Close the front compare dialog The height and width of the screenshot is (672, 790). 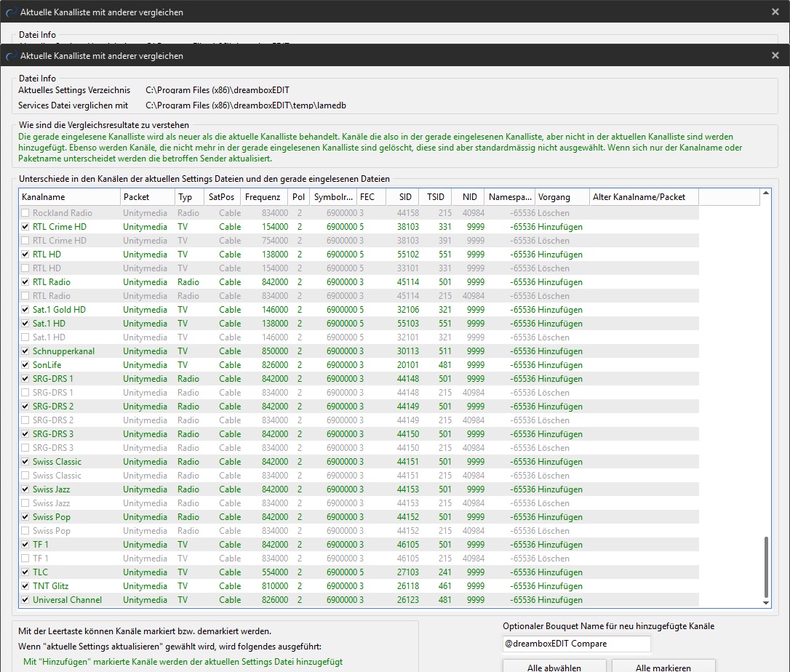click(775, 55)
